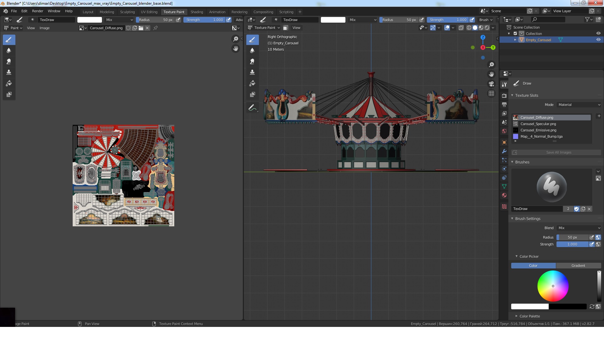Toggle strength pressure sensitivity in Brush Settings
This screenshot has width=604, height=364.
tap(592, 244)
